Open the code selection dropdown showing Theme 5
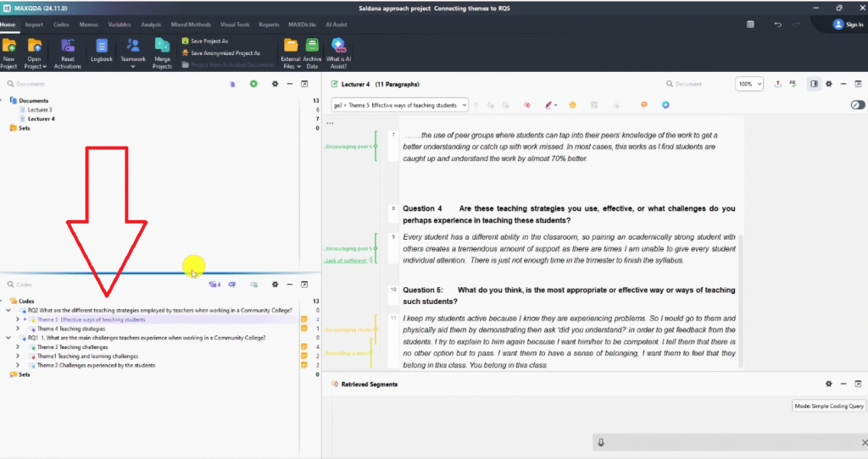Screen dimensions: 868x459 pos(400,105)
